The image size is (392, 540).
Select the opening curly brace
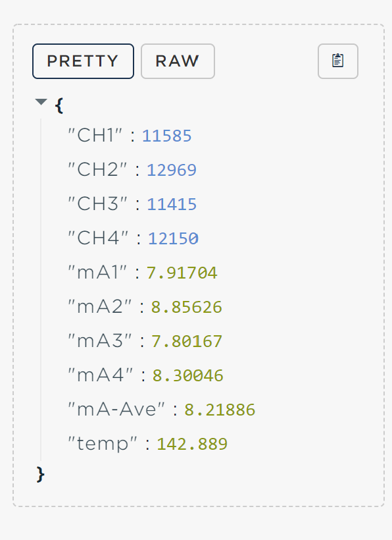coord(59,105)
